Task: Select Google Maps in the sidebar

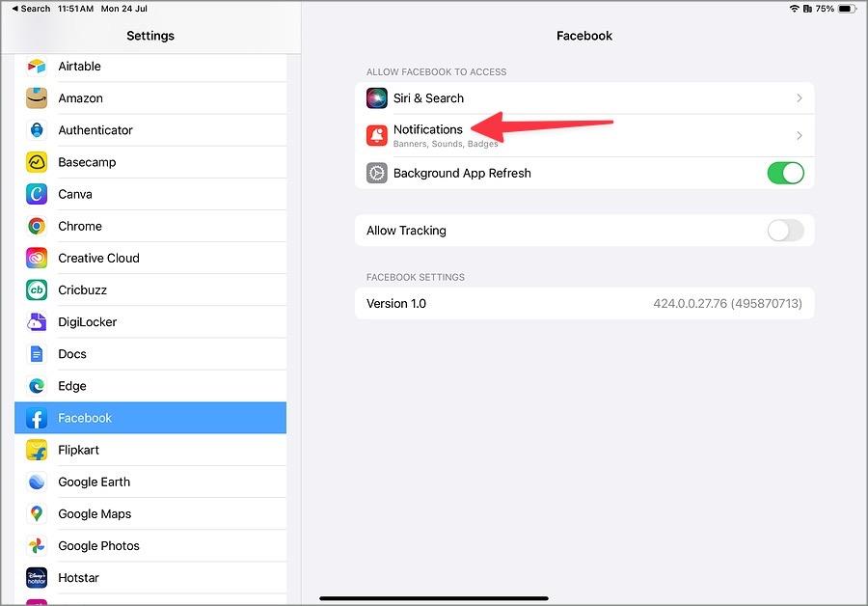Action: [x=150, y=514]
